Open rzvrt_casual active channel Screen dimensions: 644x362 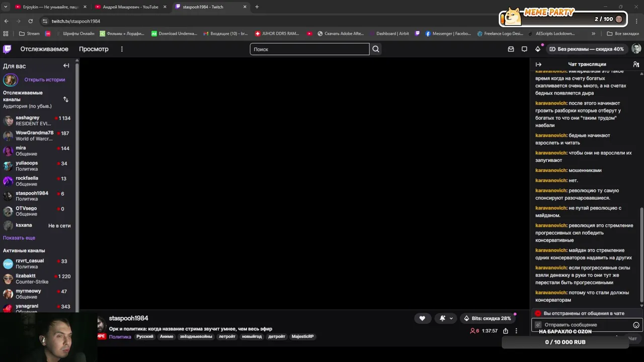pos(38,263)
